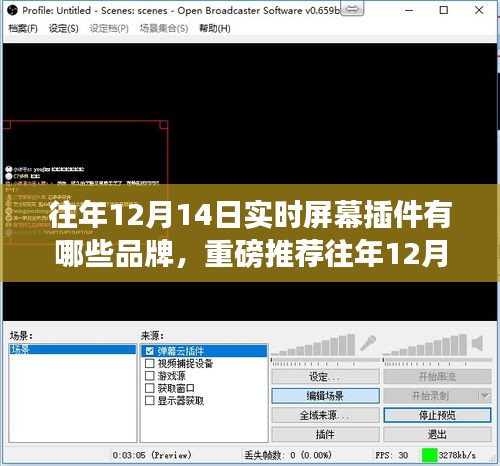This screenshot has height=466, width=500.
Task: Select 场景 in the scenes list
Action: pos(73,350)
